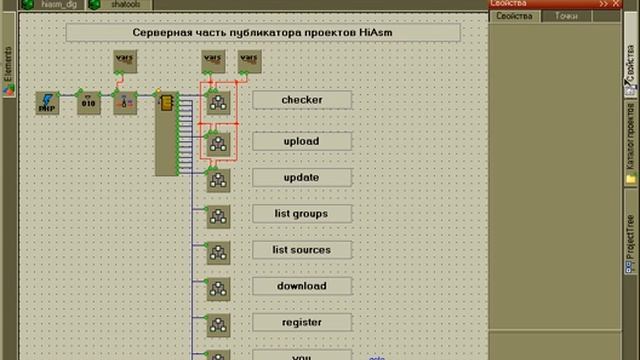Close the Свойства properties panel
This screenshot has height=360, width=640.
pyautogui.click(x=616, y=4)
